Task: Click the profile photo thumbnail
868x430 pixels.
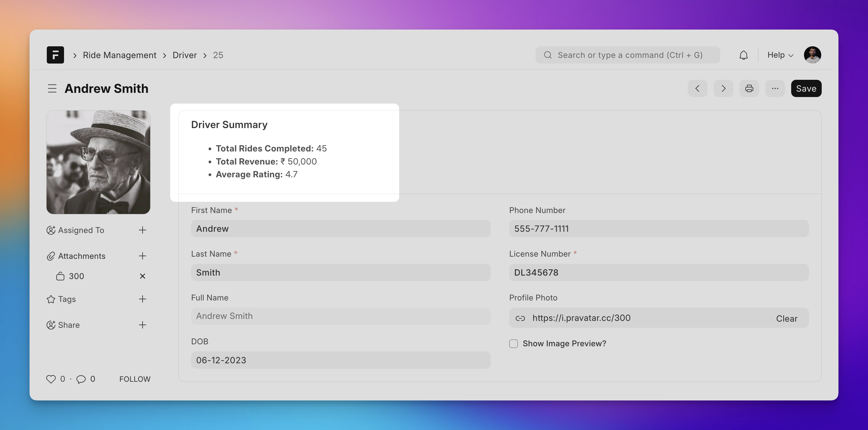Action: (x=98, y=162)
